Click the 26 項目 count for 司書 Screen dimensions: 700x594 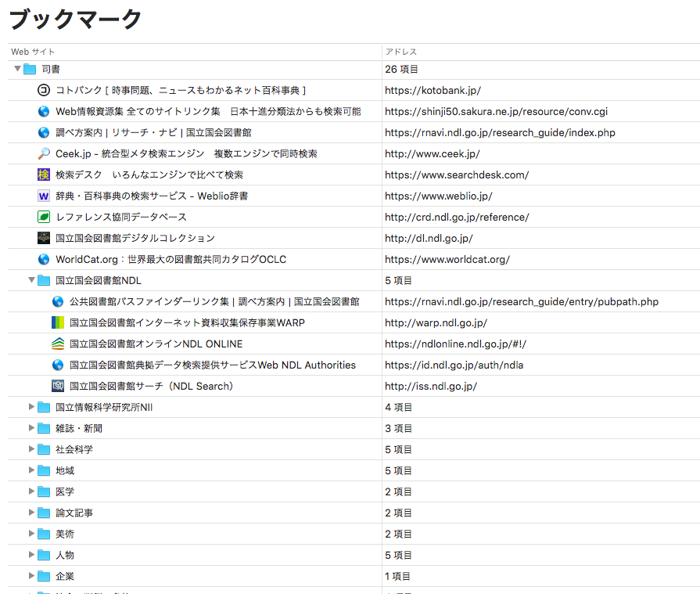pos(401,69)
